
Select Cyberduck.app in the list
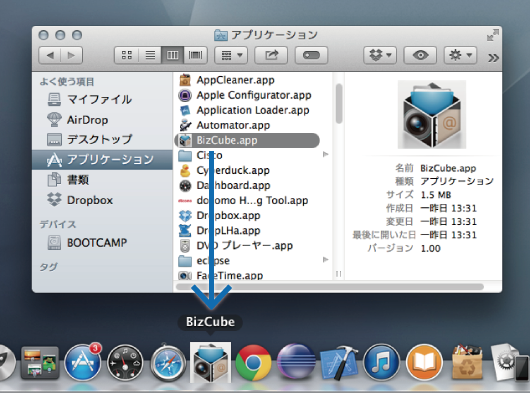point(248,170)
